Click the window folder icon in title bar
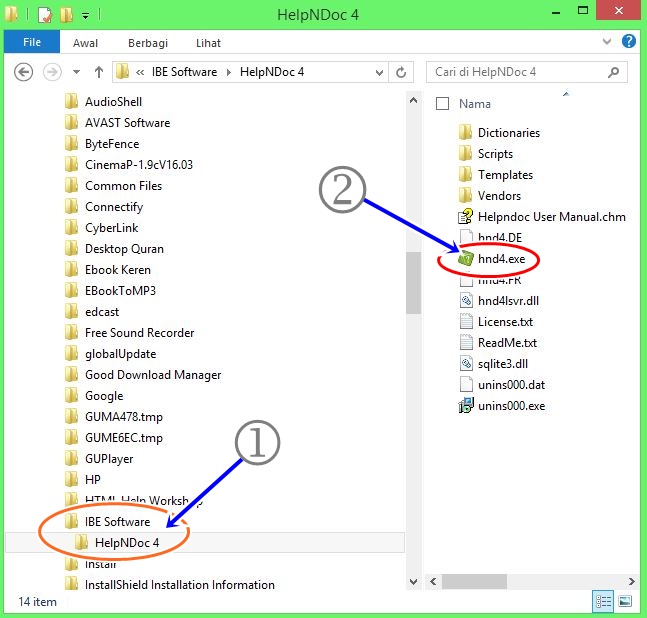 pyautogui.click(x=12, y=14)
